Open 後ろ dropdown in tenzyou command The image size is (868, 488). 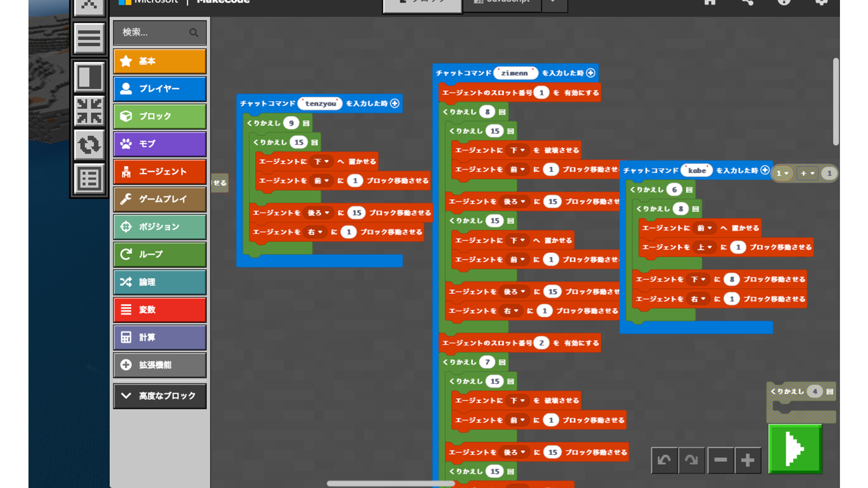(318, 213)
